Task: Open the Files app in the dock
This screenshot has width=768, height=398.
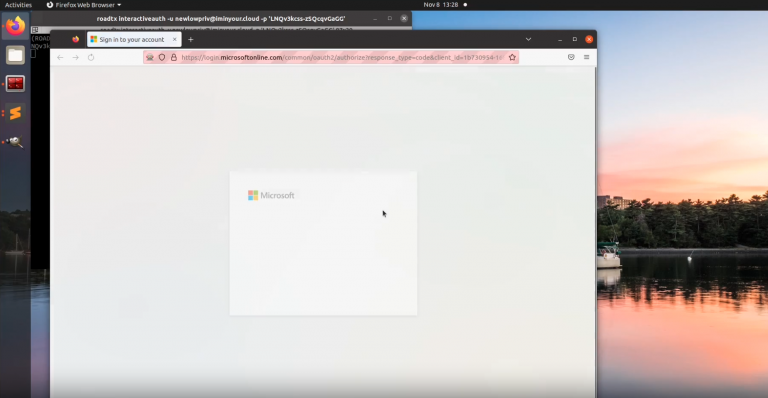Action: [x=15, y=55]
